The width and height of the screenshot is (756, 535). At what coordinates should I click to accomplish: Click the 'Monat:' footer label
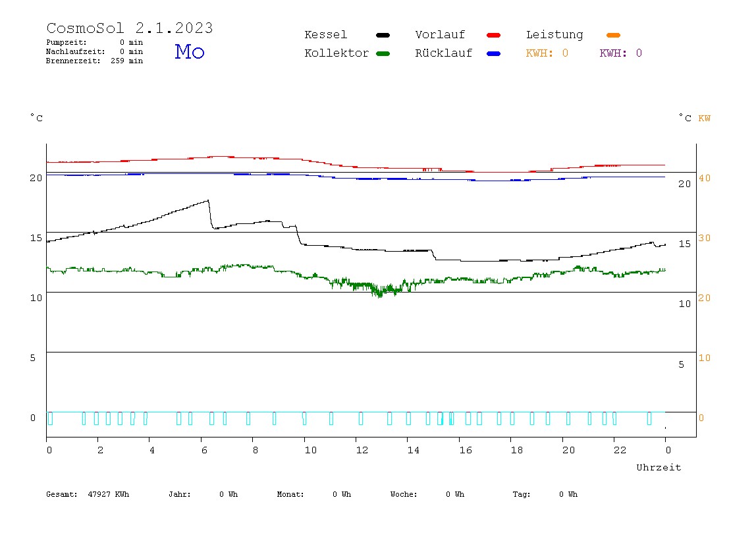coord(290,494)
